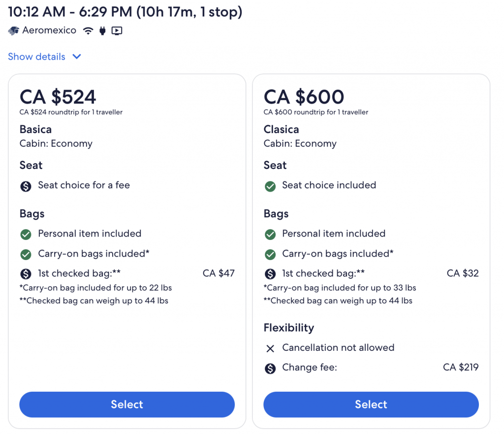Click checkmark next to Clasica Carry-on bags included
The width and height of the screenshot is (504, 434).
click(270, 254)
